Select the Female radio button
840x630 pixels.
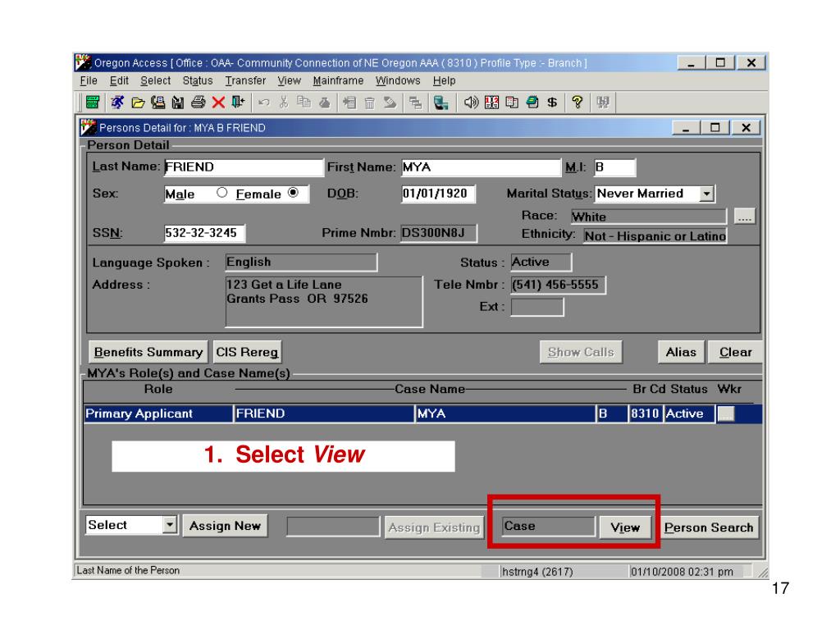[x=293, y=193]
